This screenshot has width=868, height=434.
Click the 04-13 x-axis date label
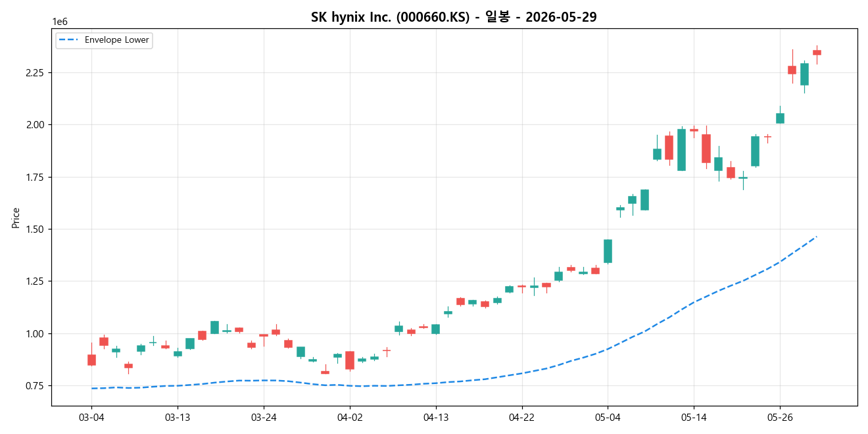coord(436,417)
